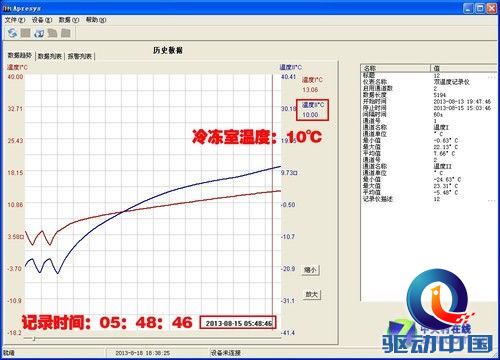Click stop time value 2013-08-15 15:03:46
This screenshot has width=500, height=360.
click(462, 108)
